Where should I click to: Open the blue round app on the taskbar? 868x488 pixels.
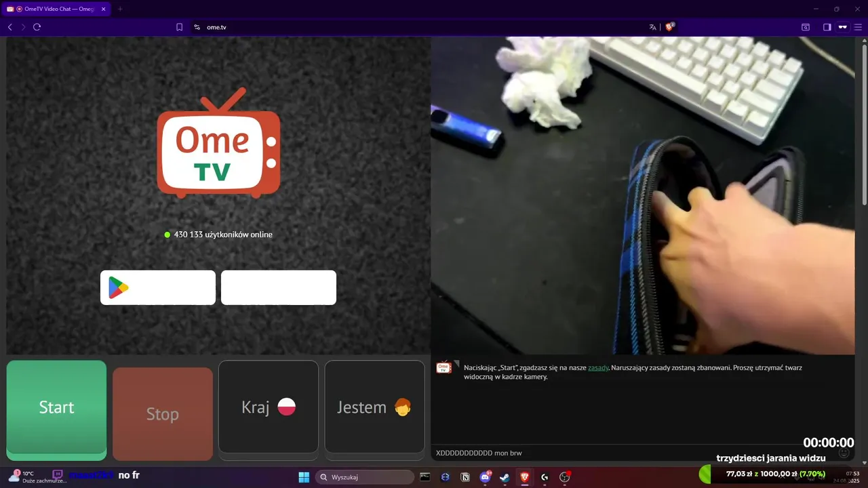pyautogui.click(x=445, y=477)
